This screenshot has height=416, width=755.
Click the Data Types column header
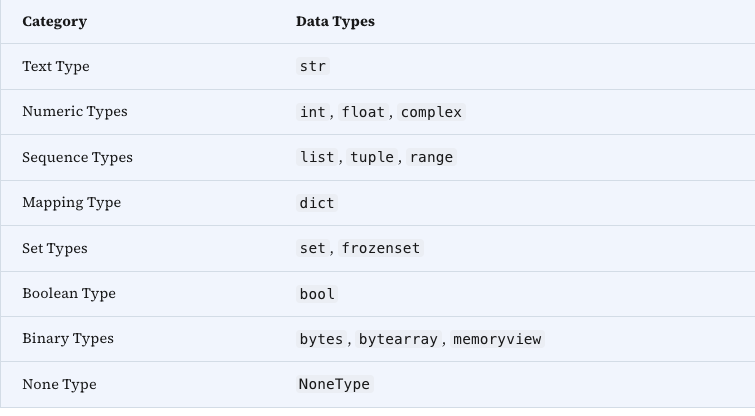pos(335,22)
